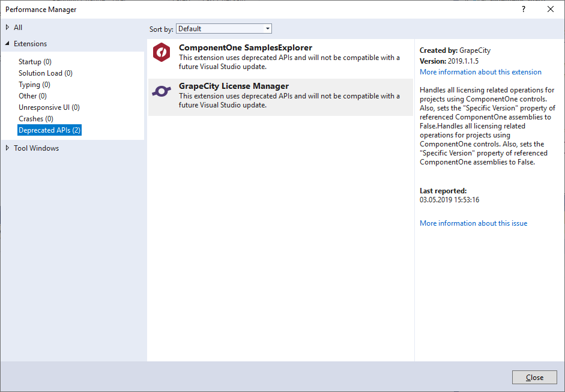Screen dimensions: 565x392
Task: Select Startup (0) in the tree
Action: (35, 62)
